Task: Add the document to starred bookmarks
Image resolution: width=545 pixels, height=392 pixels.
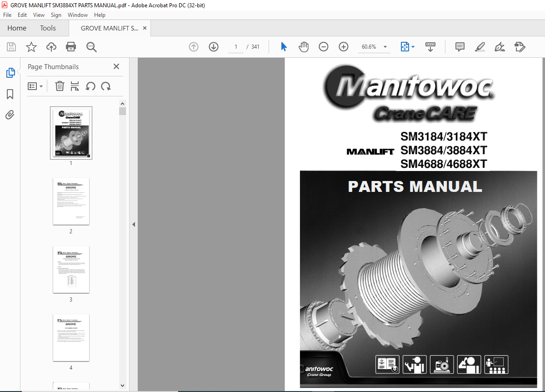Action: pyautogui.click(x=31, y=46)
